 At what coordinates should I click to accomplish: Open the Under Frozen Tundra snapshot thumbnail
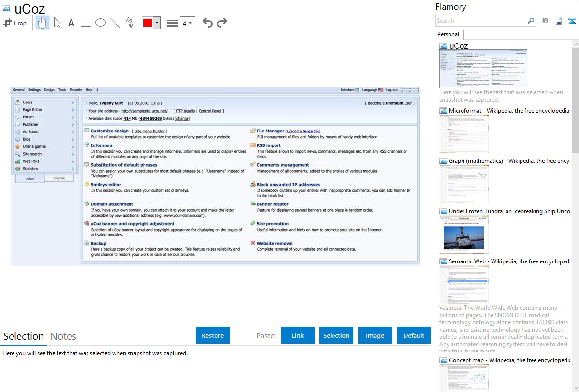tap(464, 234)
